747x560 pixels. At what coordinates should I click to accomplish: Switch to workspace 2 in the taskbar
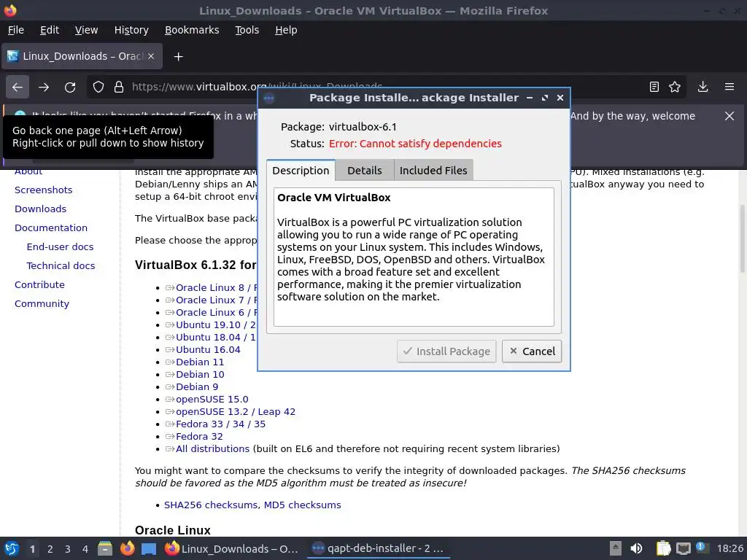coord(50,549)
